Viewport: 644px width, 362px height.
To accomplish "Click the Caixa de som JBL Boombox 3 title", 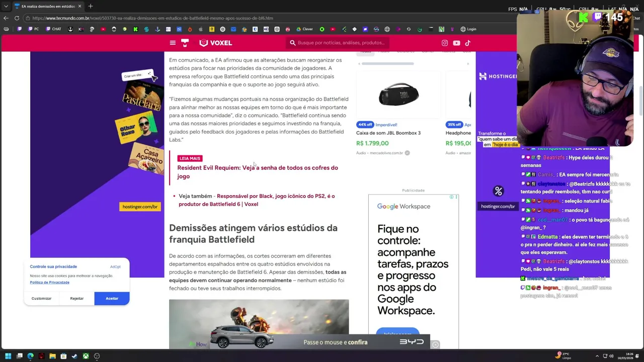I will [x=388, y=133].
